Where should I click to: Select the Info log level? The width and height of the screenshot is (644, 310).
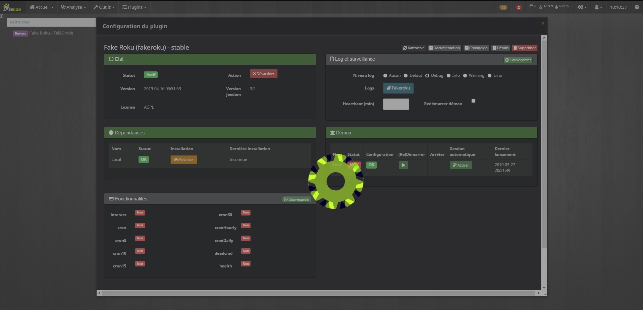click(448, 76)
